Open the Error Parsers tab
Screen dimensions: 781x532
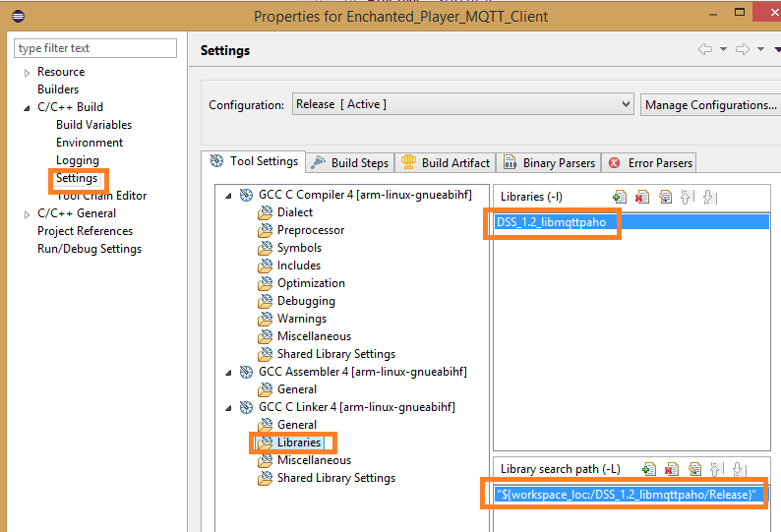tap(650, 163)
